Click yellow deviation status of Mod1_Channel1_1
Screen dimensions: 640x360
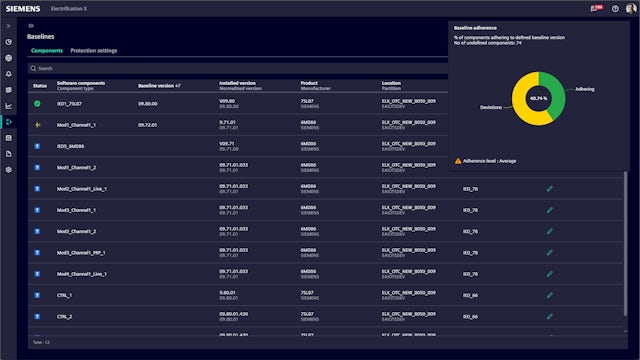[37, 125]
